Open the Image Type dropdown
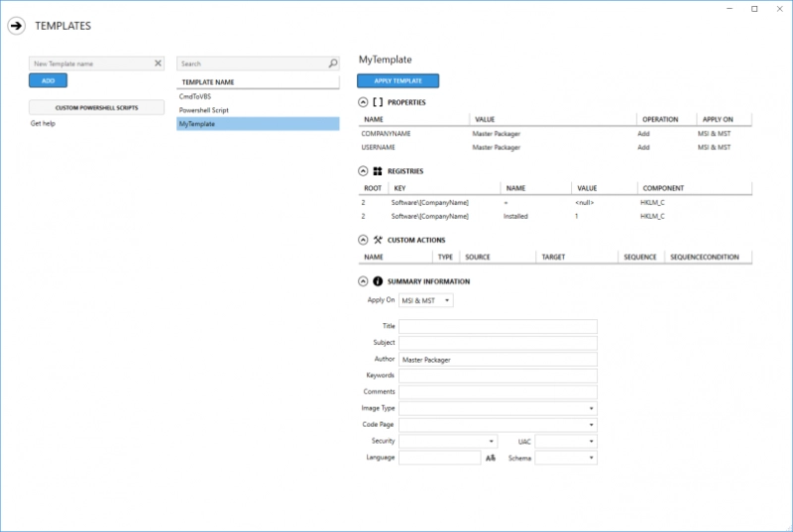The width and height of the screenshot is (793, 532). click(x=498, y=408)
